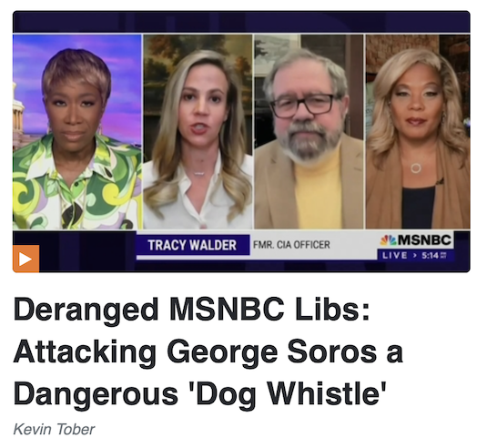Click the panel with the woman in green patterned shirt
The width and height of the screenshot is (487, 448).
coord(77,132)
